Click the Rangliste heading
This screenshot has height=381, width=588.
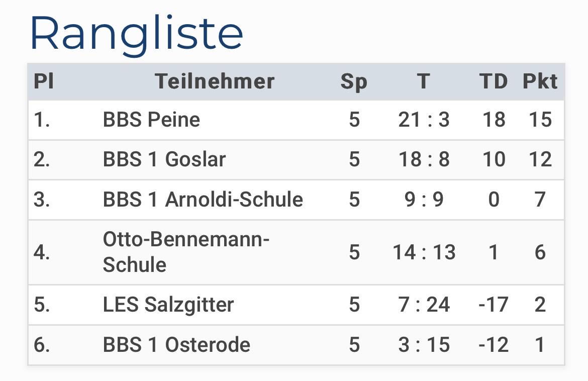coord(137,34)
